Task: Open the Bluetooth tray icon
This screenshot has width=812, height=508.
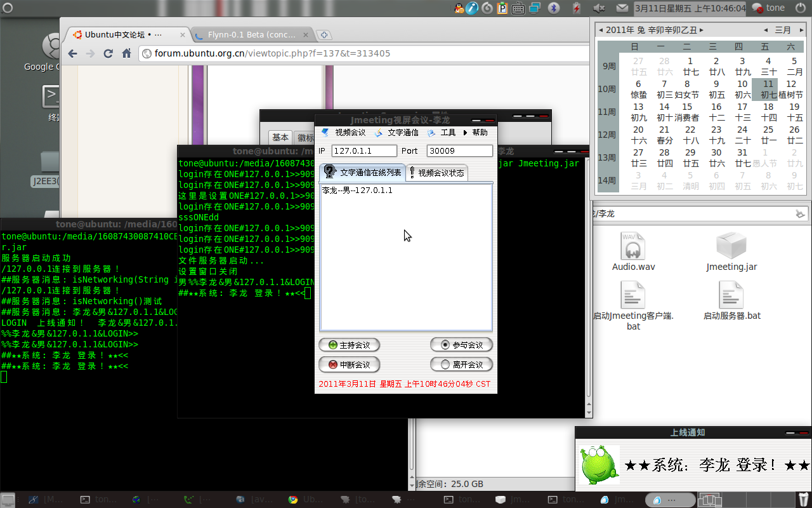Action: click(x=553, y=8)
